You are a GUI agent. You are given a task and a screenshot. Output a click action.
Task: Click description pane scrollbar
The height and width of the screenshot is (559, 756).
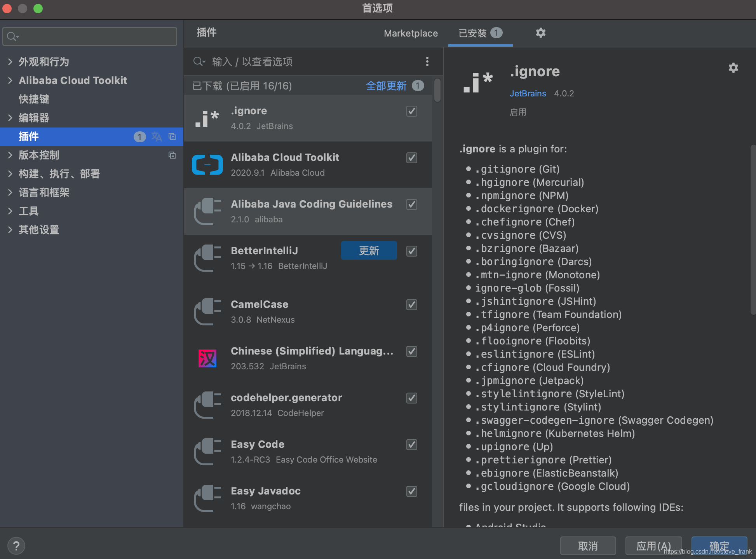[x=753, y=229]
